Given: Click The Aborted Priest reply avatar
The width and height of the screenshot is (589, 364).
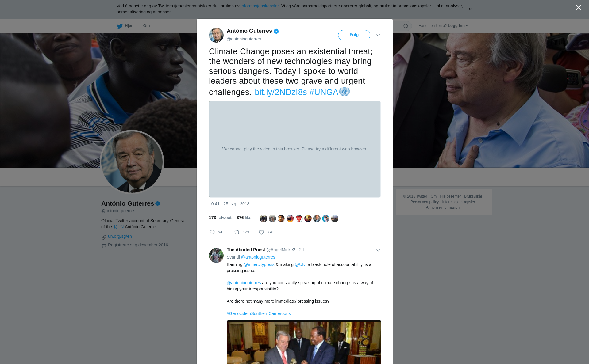Looking at the screenshot, I should 216,256.
